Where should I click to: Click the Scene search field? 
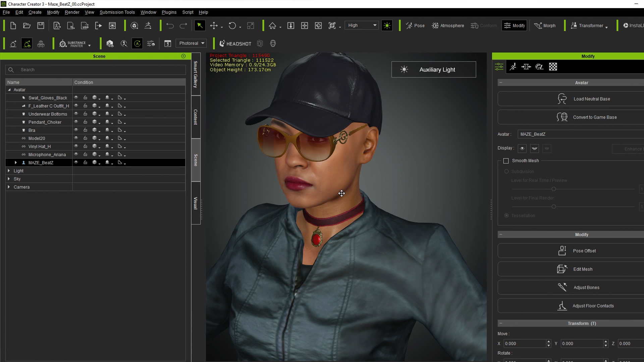[101, 70]
